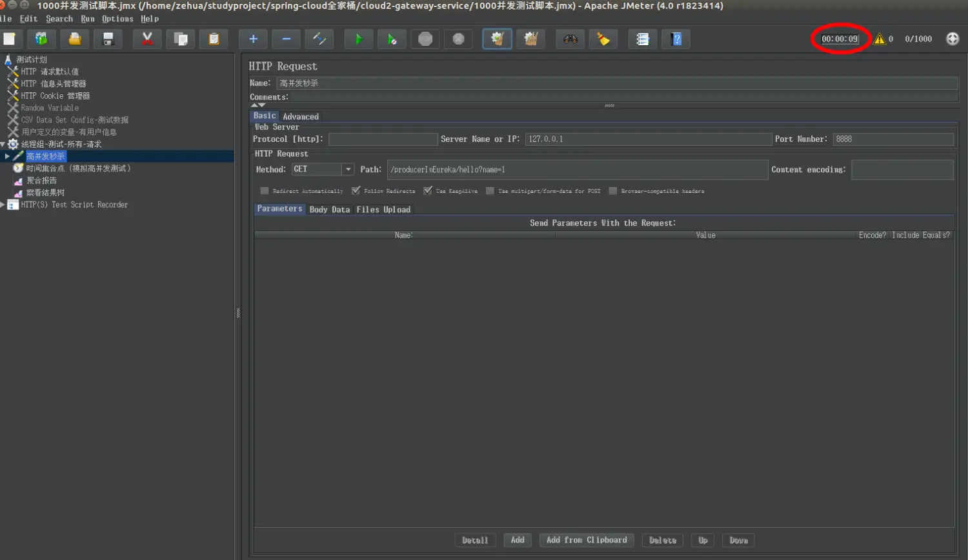The height and width of the screenshot is (560, 968).
Task: Switch to the Body Data tab
Action: (329, 210)
